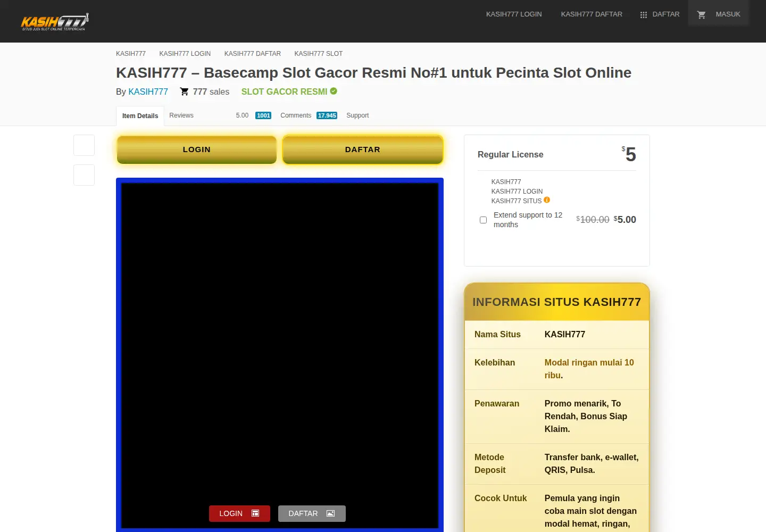Click the cart icon next to 777 sales
766x532 pixels.
click(x=185, y=92)
